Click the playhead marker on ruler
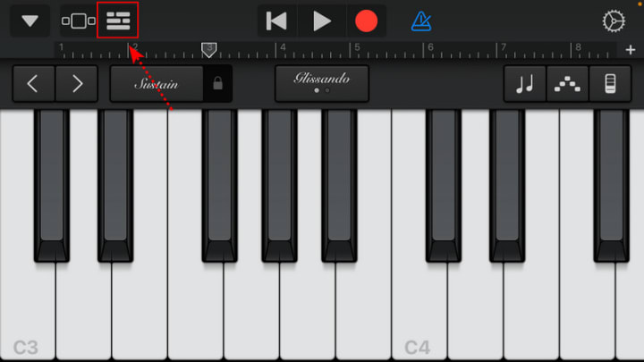Screen dimensions: 644x362 pyautogui.click(x=209, y=50)
